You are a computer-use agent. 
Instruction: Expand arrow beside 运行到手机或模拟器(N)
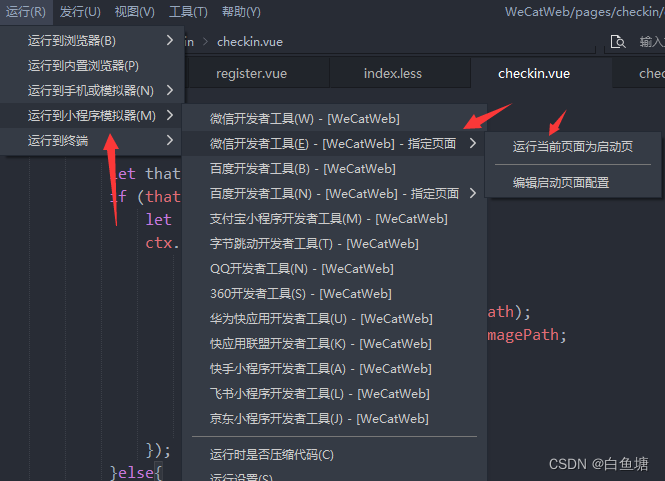[170, 90]
